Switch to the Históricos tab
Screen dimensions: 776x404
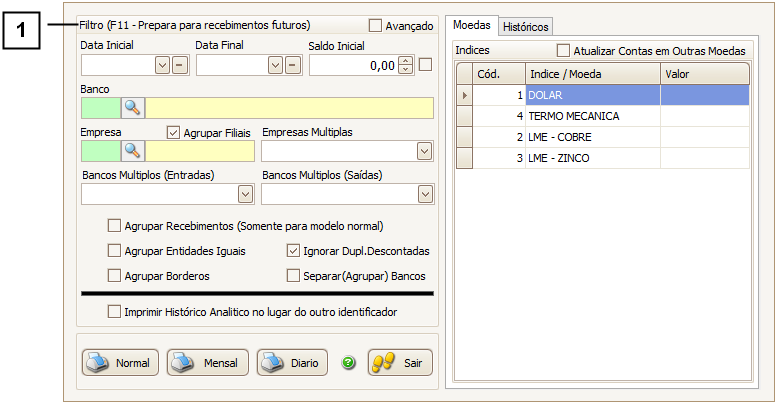point(525,27)
